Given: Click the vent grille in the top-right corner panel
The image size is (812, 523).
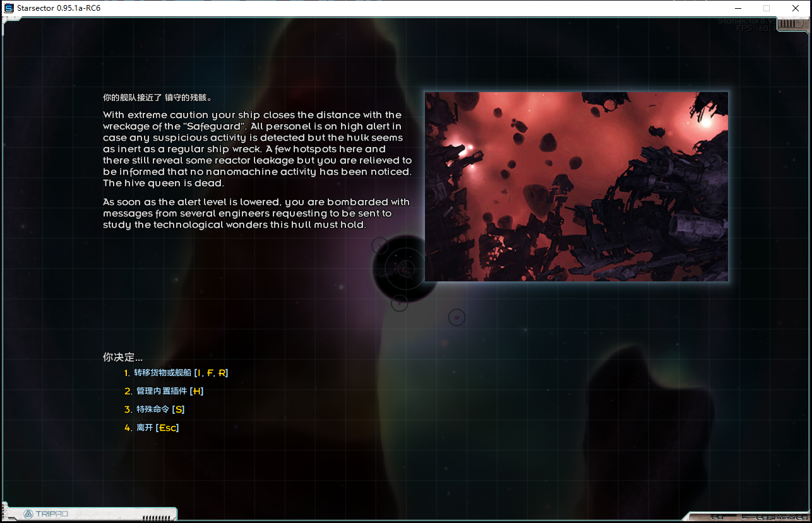Looking at the screenshot, I should tap(790, 24).
